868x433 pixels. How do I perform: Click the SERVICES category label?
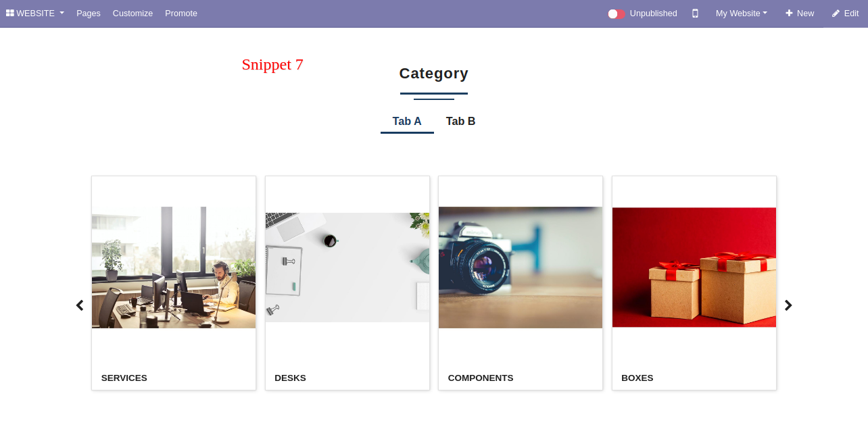[124, 378]
